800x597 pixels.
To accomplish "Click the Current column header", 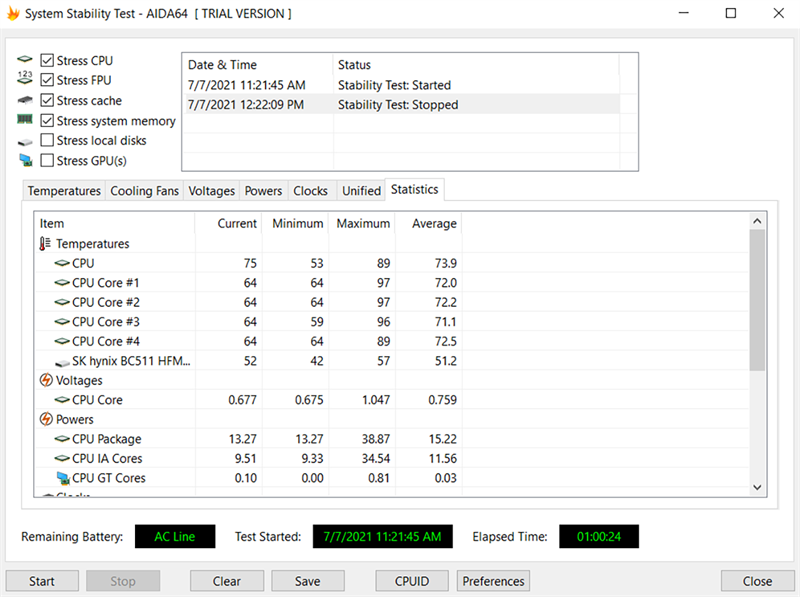I will point(228,223).
